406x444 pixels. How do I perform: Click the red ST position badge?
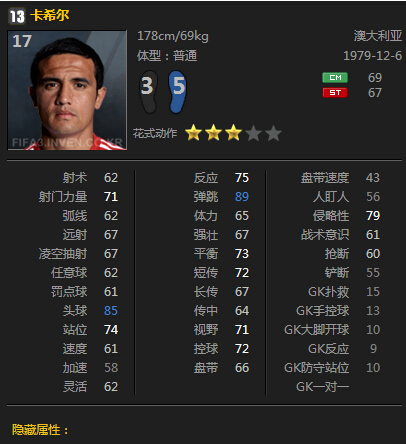point(335,92)
